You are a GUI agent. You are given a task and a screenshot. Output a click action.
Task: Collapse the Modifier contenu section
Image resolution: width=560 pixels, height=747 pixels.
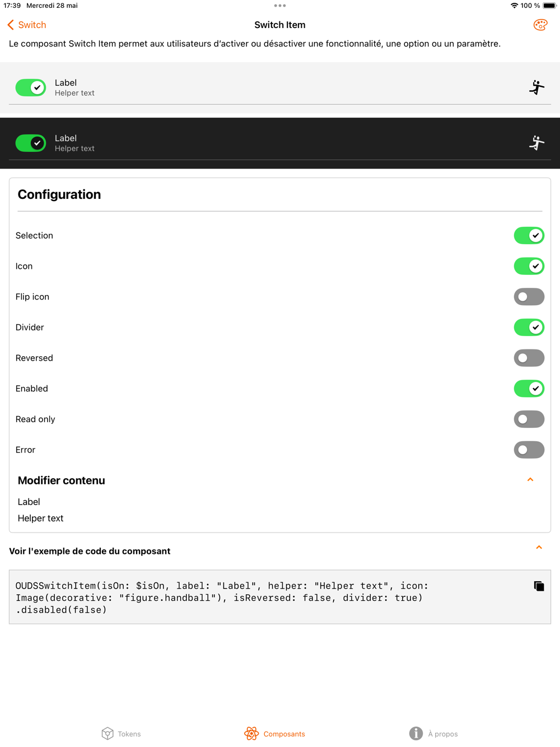point(530,480)
